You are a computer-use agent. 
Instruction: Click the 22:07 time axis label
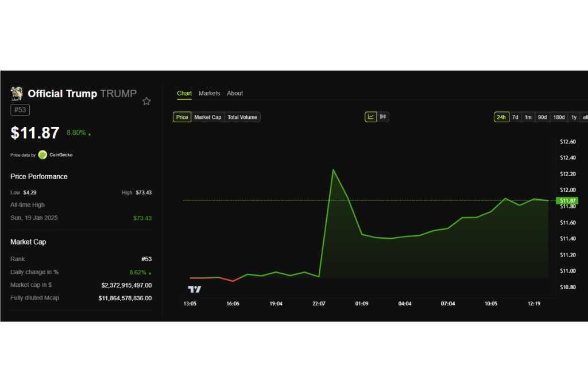319,304
